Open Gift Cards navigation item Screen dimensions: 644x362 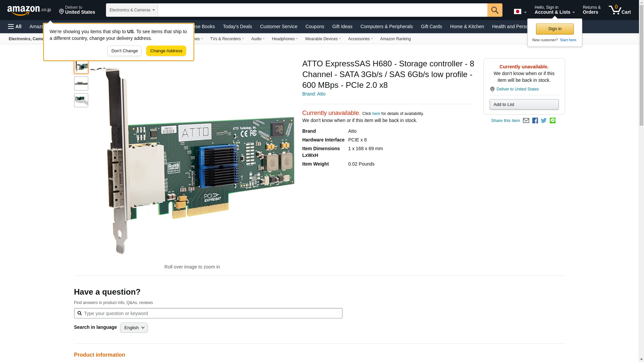point(431,26)
